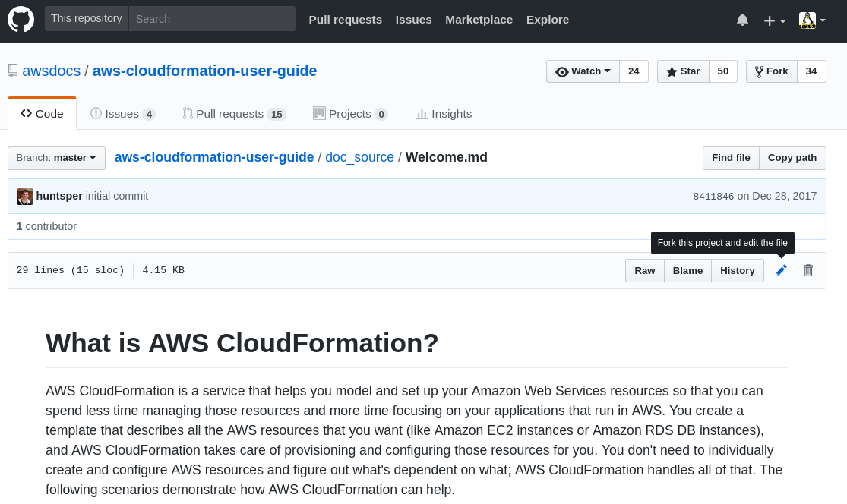847x504 pixels.
Task: Open the awsdocs owner link
Action: tap(52, 71)
